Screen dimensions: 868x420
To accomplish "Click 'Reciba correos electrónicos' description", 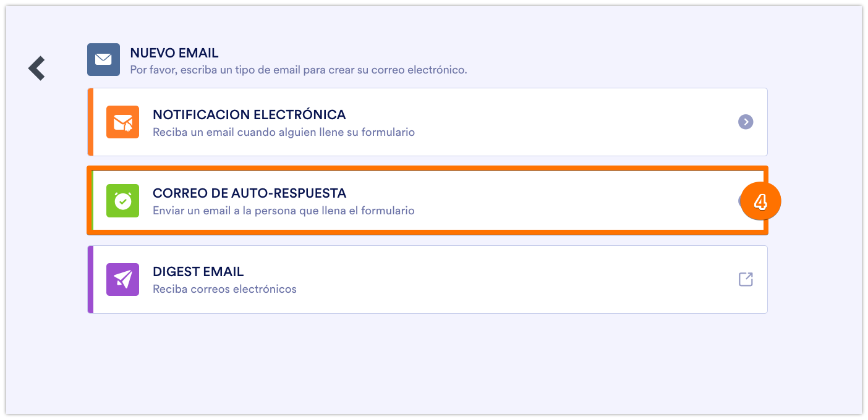I will coord(224,289).
